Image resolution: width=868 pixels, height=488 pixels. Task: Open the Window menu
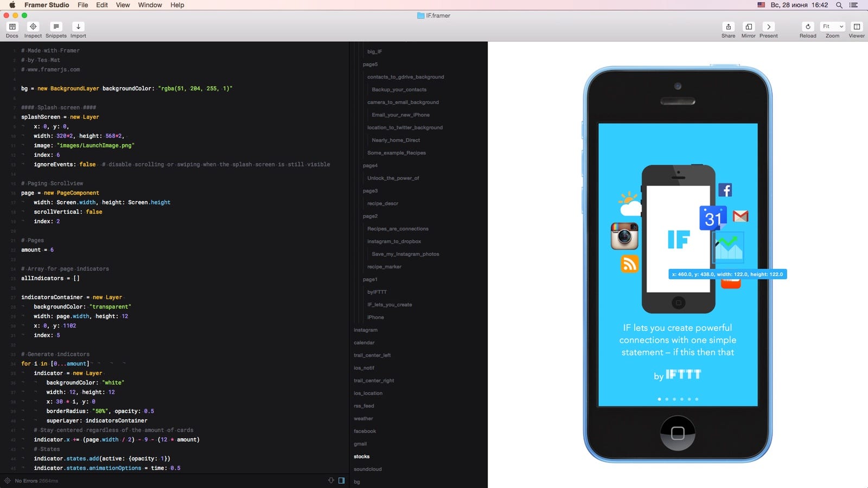pos(150,5)
